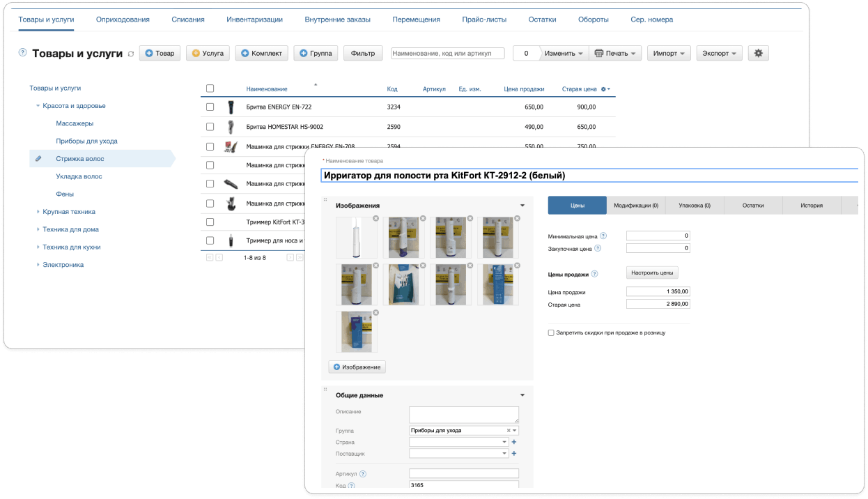868x499 pixels.
Task: Click the Фильтр button
Action: pyautogui.click(x=363, y=53)
